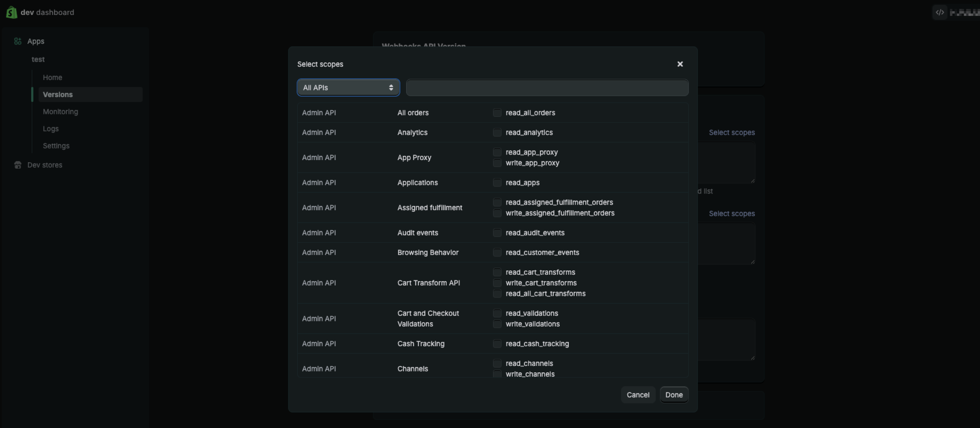Click the Apps grid icon in sidebar
Viewport: 980px width, 428px height.
[x=18, y=42]
